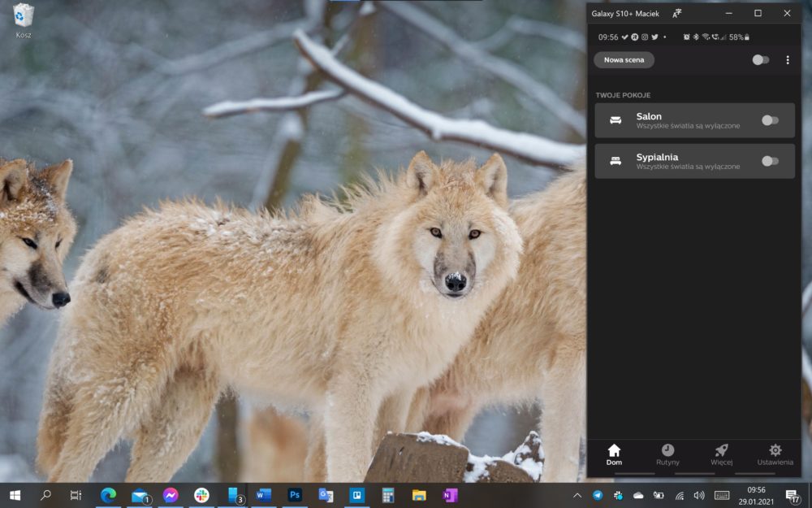Open Microsoft Word from the taskbar
The image size is (812, 508).
tap(264, 496)
